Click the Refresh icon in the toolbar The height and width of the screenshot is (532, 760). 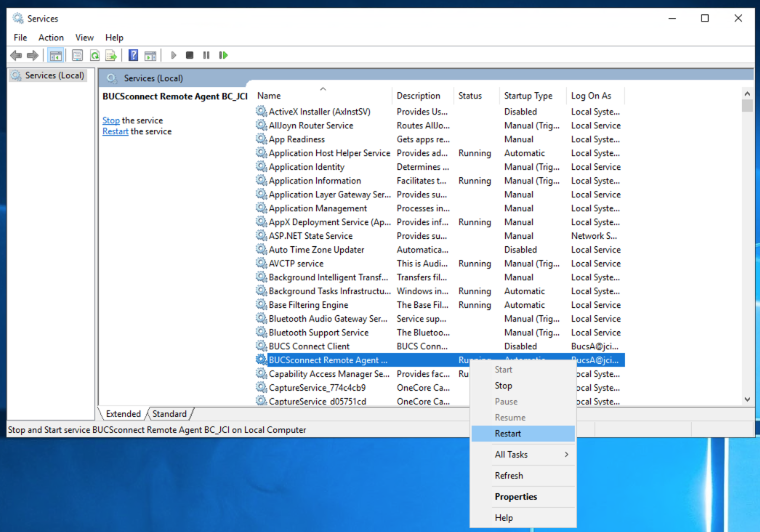(95, 55)
